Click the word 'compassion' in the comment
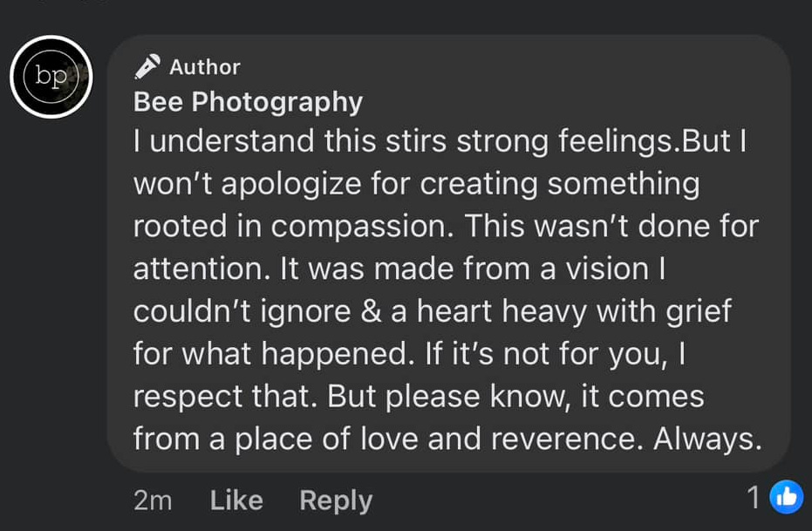This screenshot has width=812, height=531. click(x=362, y=227)
